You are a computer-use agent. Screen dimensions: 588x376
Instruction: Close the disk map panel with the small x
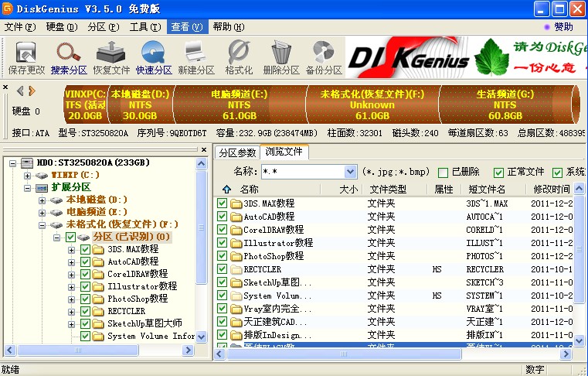(x=5, y=87)
